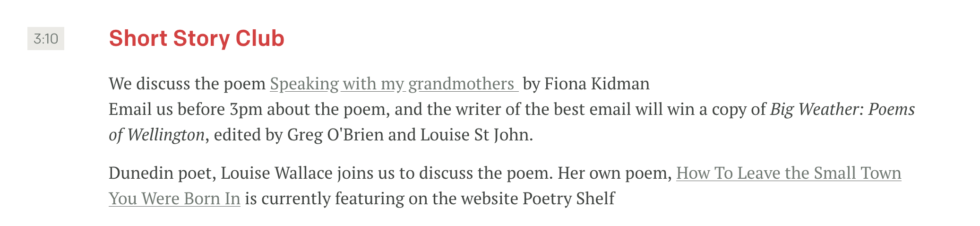Click the words 'Dunedin poet'
Screen dimensions: 980x226
click(162, 173)
